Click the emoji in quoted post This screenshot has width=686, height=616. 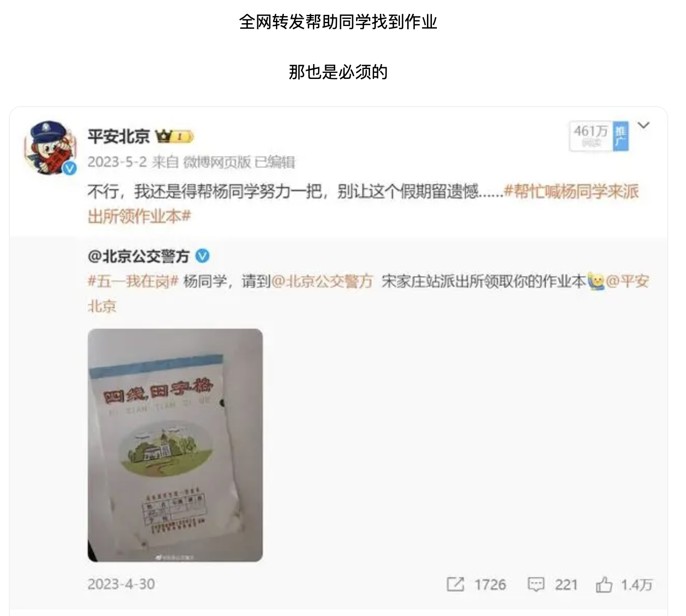(x=596, y=282)
